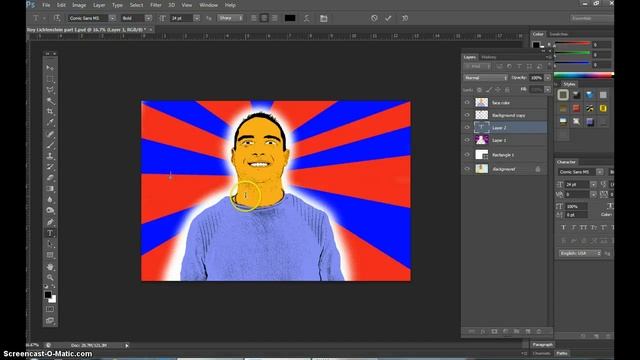Hide the Background copy layer
Viewport: 640px width, 360px height.
point(467,115)
